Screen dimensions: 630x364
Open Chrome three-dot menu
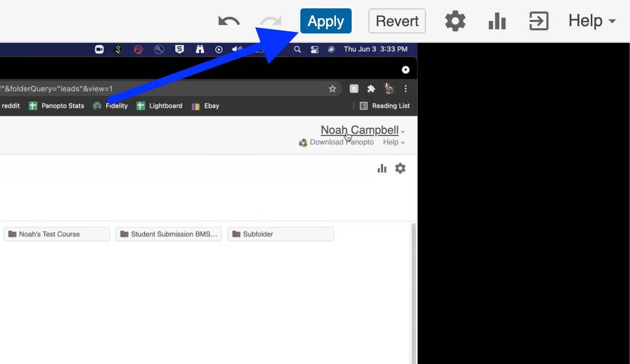406,89
